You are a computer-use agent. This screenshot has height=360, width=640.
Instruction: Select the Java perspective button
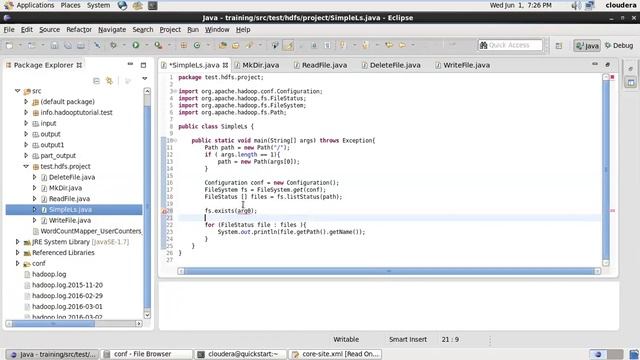click(x=587, y=46)
